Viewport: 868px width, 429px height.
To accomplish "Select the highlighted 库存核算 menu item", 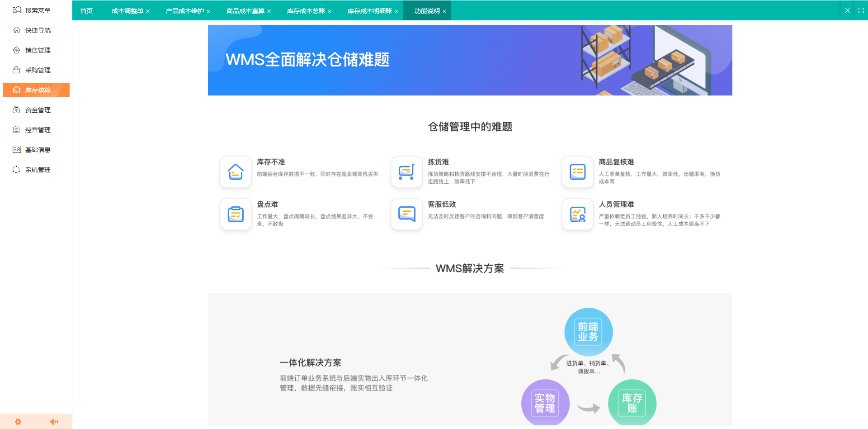I will (36, 90).
